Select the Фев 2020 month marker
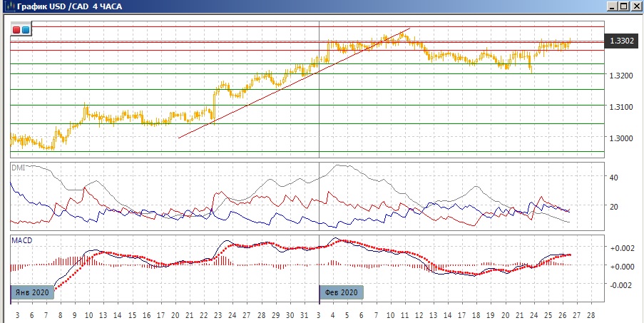 (341, 292)
